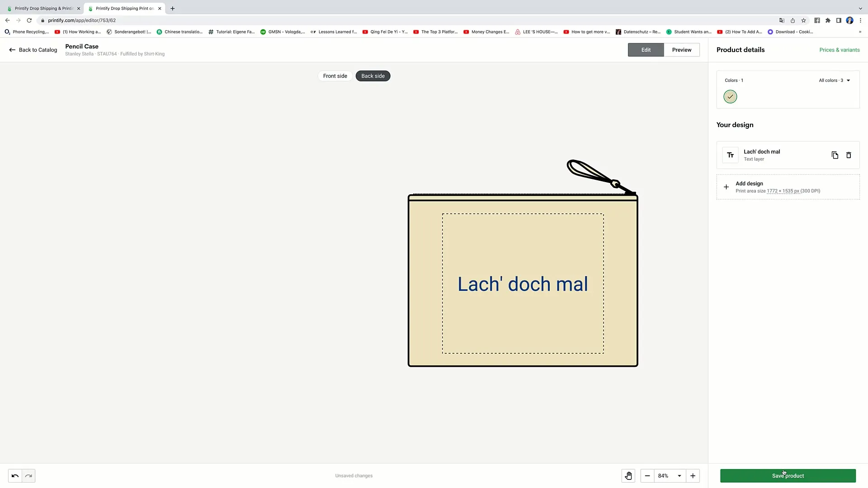Open Tutorial: Eigene Fa... bookmark
Image resolution: width=868 pixels, height=488 pixels.
point(231,32)
